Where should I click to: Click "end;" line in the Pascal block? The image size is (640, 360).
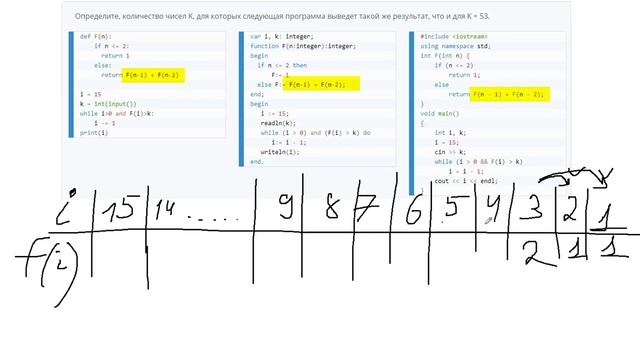[257, 94]
